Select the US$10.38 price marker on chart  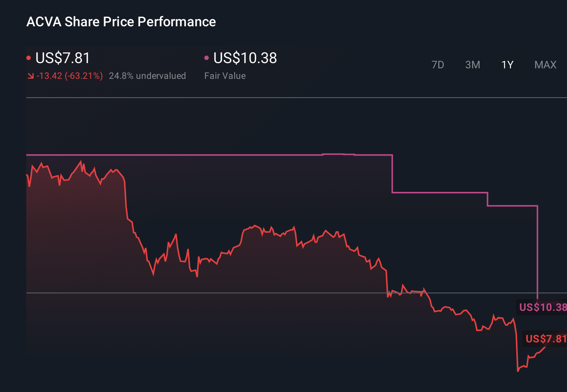[x=543, y=307]
